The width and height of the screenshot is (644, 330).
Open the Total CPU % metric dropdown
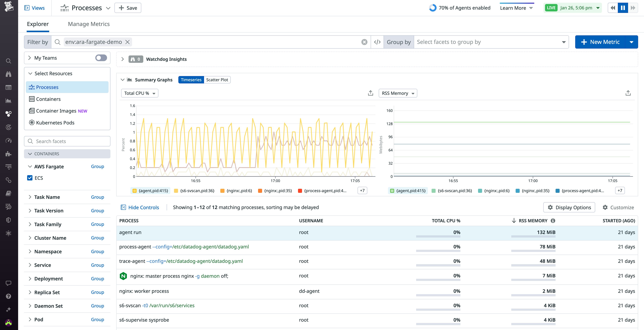pos(139,93)
